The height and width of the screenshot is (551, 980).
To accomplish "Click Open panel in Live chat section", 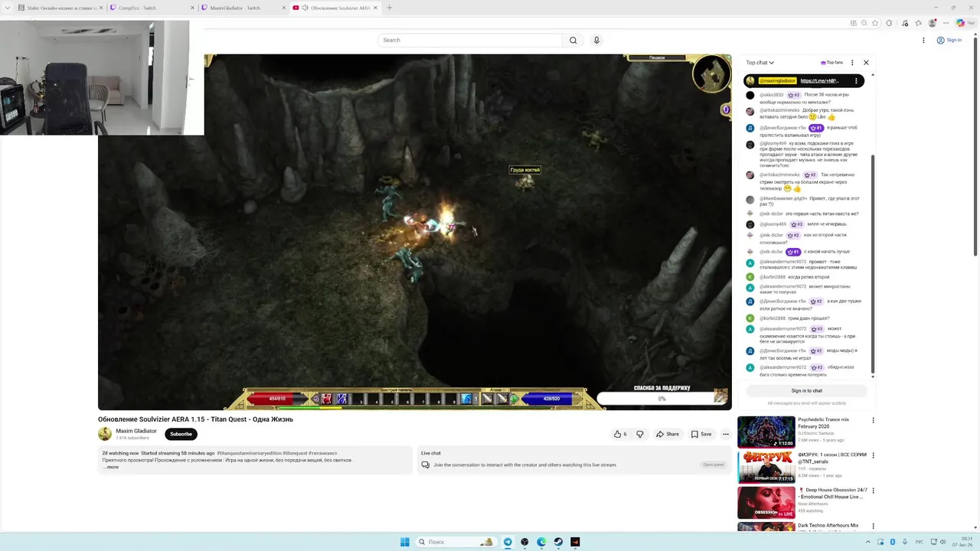I will pos(714,465).
